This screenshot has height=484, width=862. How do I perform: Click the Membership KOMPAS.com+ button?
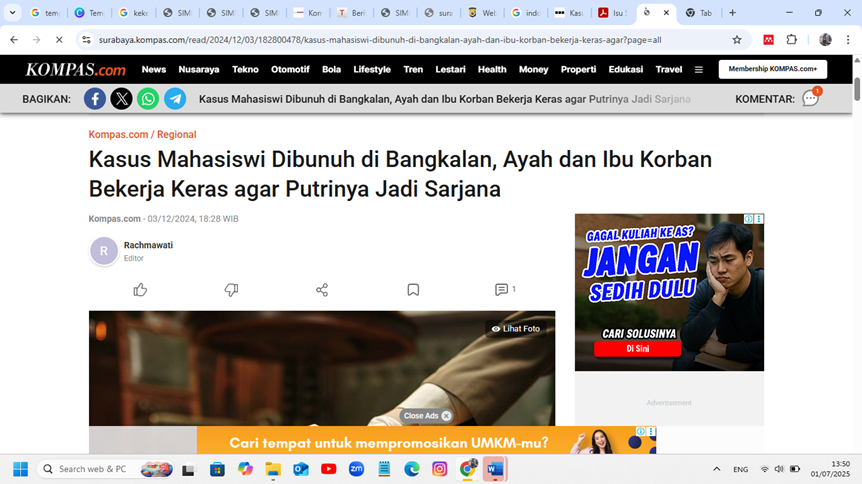click(x=772, y=70)
